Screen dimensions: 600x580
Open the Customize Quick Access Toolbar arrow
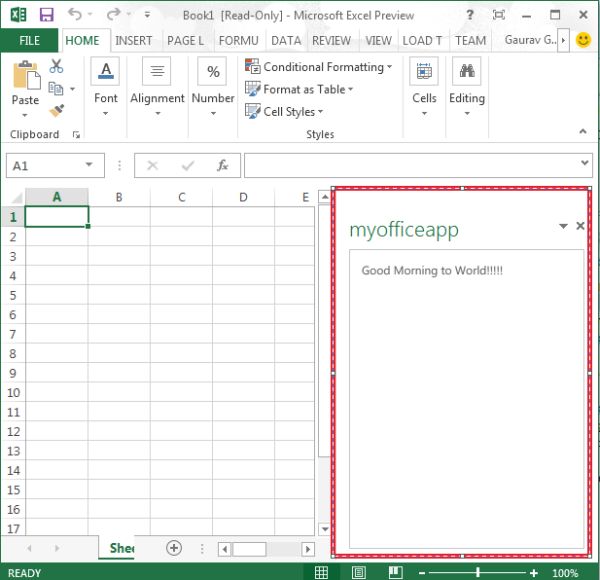tap(147, 15)
